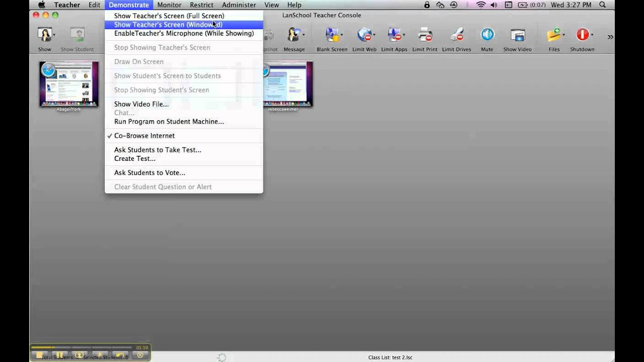644x362 pixels.
Task: Toggle Co-Browse Internet checked item
Action: [184, 136]
